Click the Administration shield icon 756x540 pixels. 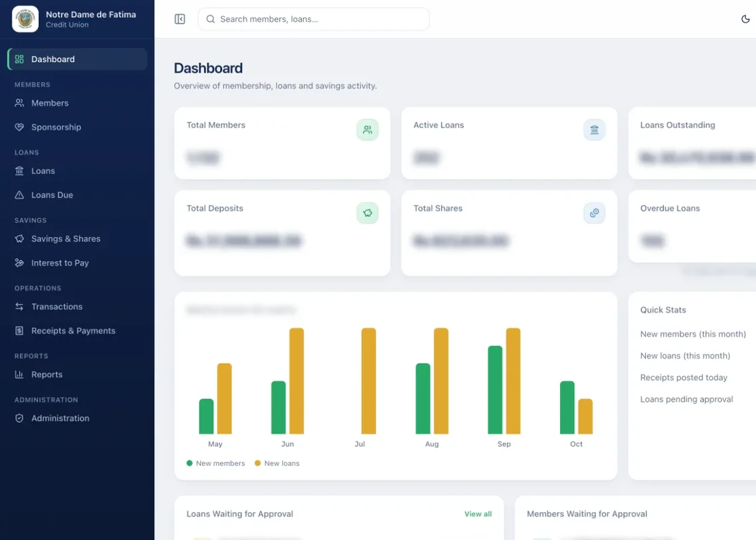[19, 419]
